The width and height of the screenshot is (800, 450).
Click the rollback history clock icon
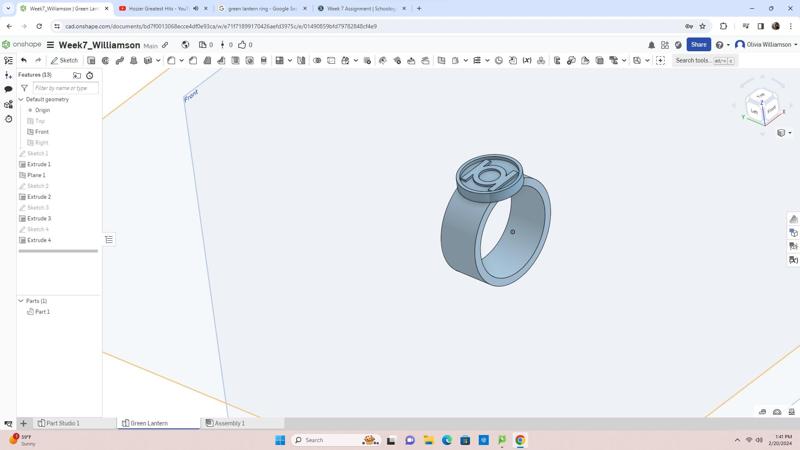(x=90, y=76)
